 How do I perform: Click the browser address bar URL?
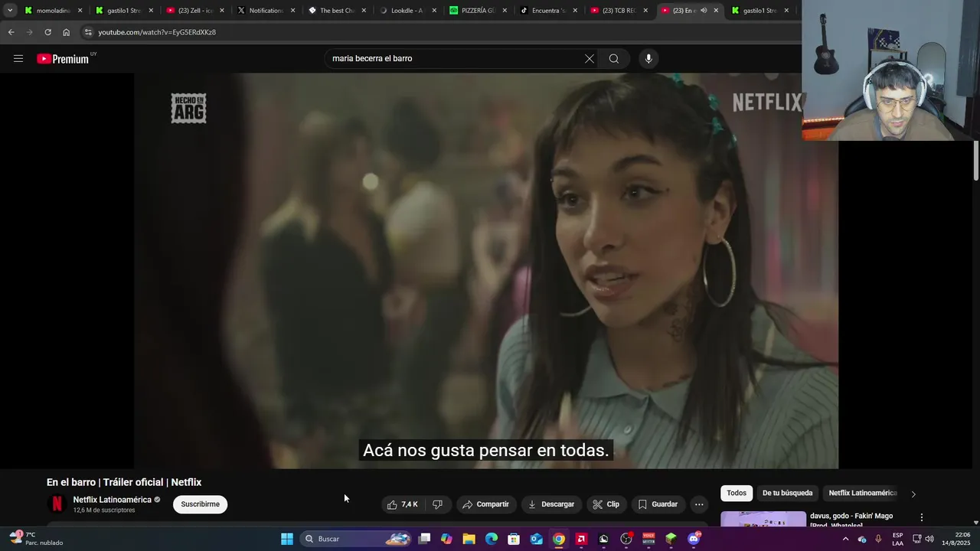(157, 32)
